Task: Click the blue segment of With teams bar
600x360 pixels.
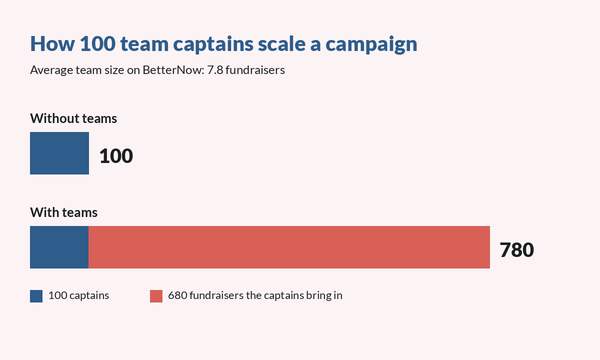Action: [x=59, y=247]
